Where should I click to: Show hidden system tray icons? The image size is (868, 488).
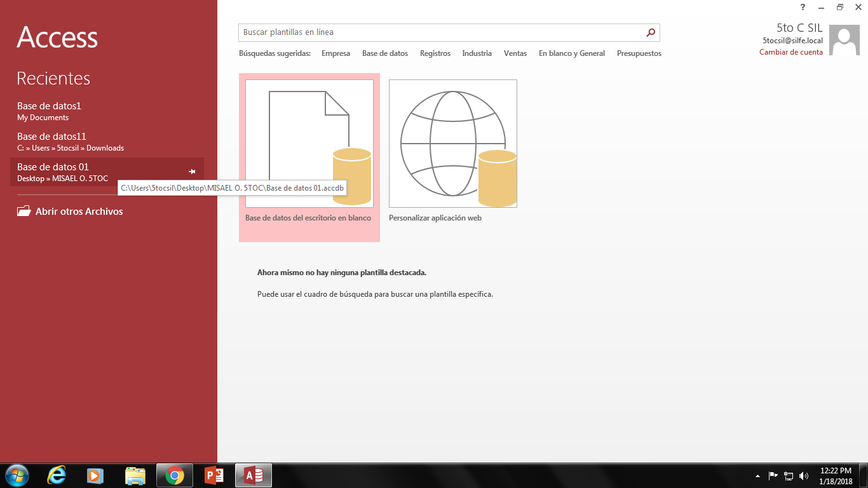click(757, 476)
